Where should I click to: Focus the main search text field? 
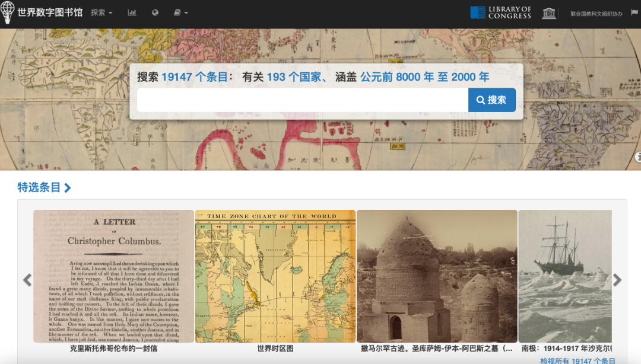click(x=303, y=100)
